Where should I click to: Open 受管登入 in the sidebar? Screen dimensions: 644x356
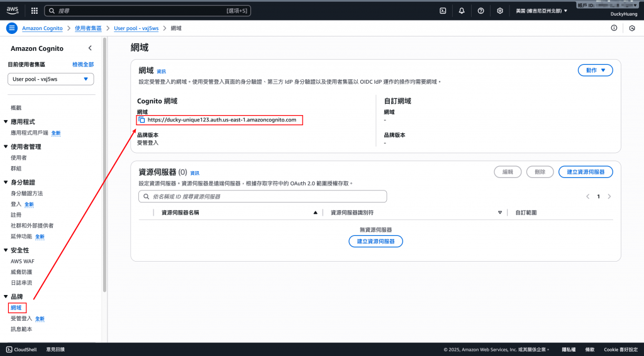[x=21, y=319]
